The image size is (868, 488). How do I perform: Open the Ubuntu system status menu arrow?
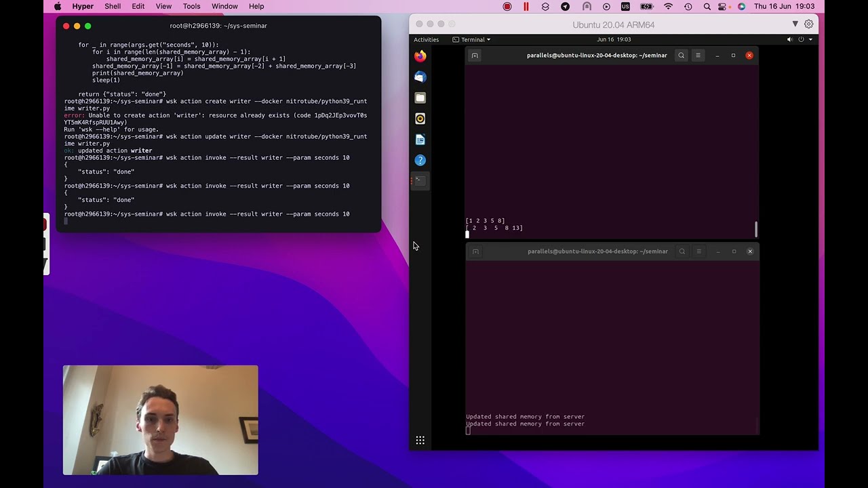click(x=811, y=39)
